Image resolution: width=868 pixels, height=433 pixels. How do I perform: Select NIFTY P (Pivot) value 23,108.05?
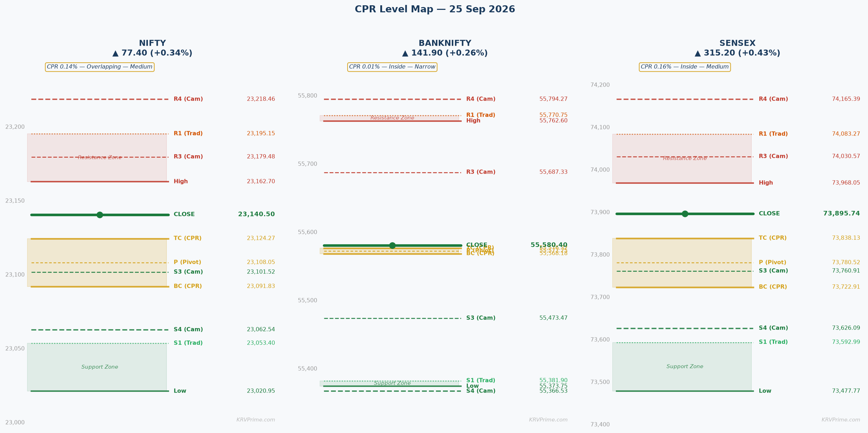point(261,263)
